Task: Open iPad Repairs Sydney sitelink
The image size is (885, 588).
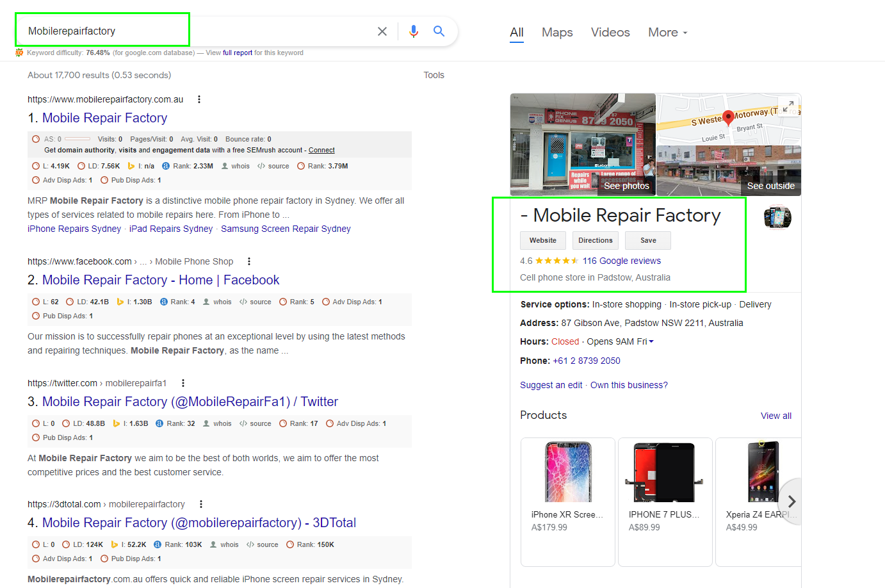Action: pos(171,229)
